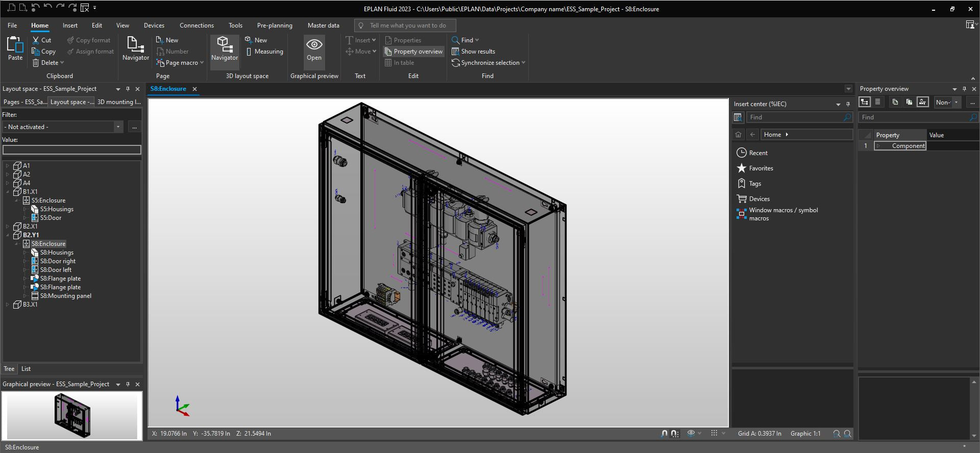Viewport: 980px width, 453px height.
Task: Open the 3D layout space Navigator
Action: 225,49
